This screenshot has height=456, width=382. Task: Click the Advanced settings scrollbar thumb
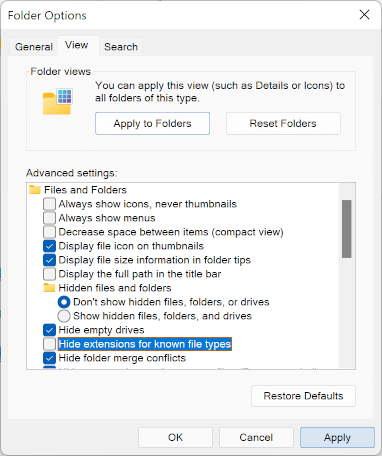point(347,229)
